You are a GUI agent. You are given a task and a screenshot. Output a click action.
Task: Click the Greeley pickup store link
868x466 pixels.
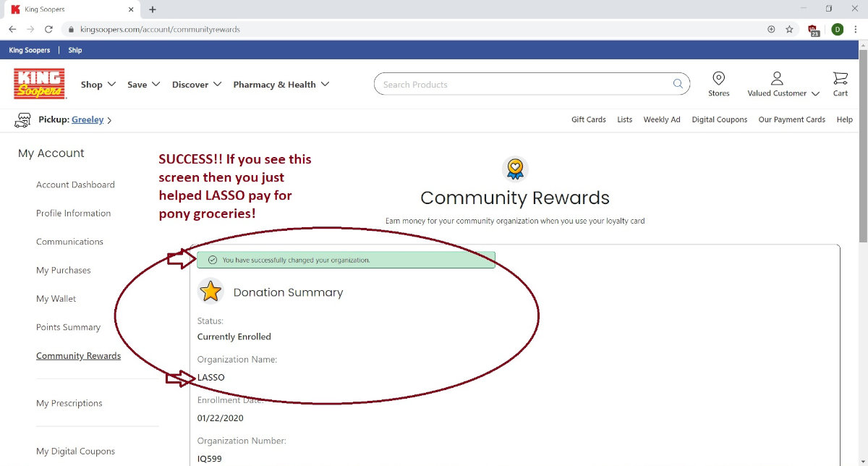[88, 120]
